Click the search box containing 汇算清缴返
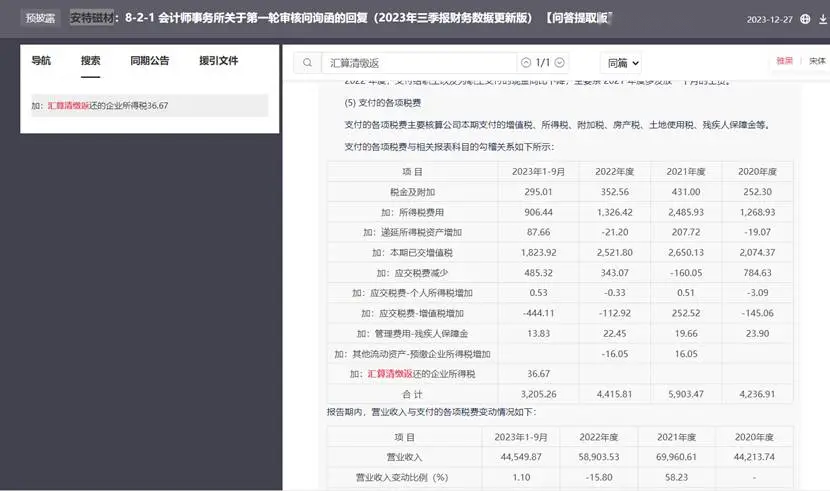The width and height of the screenshot is (830, 491). (418, 63)
